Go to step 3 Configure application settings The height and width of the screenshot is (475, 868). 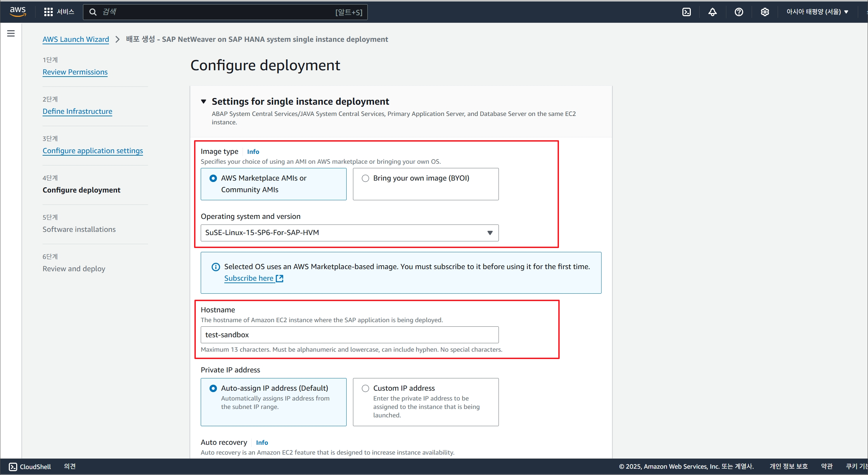93,151
